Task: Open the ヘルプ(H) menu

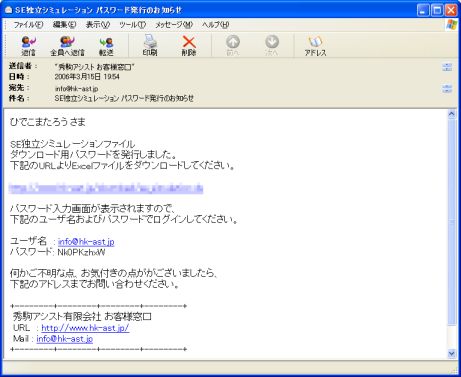Action: [215, 25]
